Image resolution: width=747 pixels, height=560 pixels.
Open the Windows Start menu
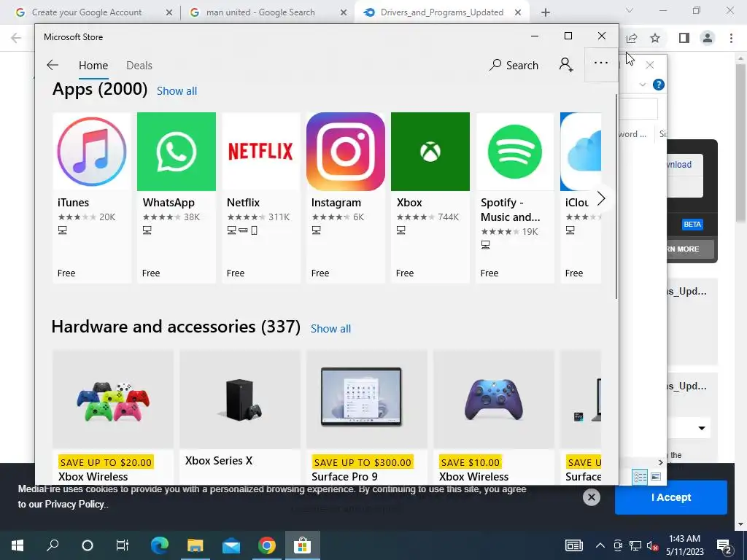18,545
